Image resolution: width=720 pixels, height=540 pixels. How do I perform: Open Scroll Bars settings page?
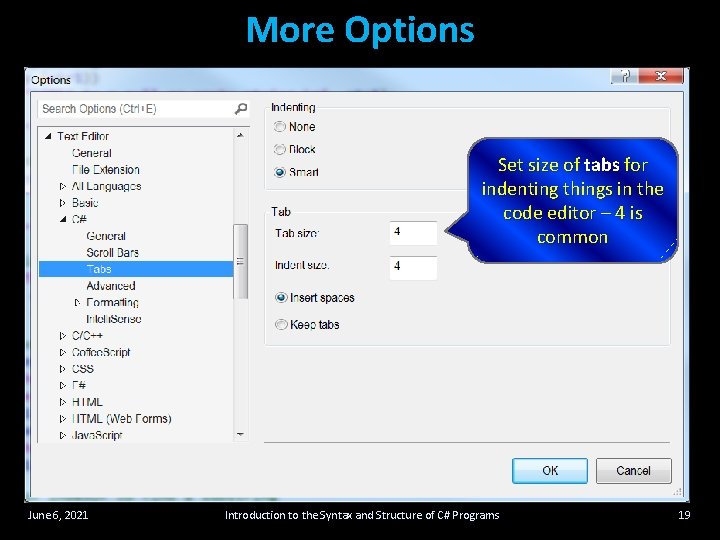point(112,253)
